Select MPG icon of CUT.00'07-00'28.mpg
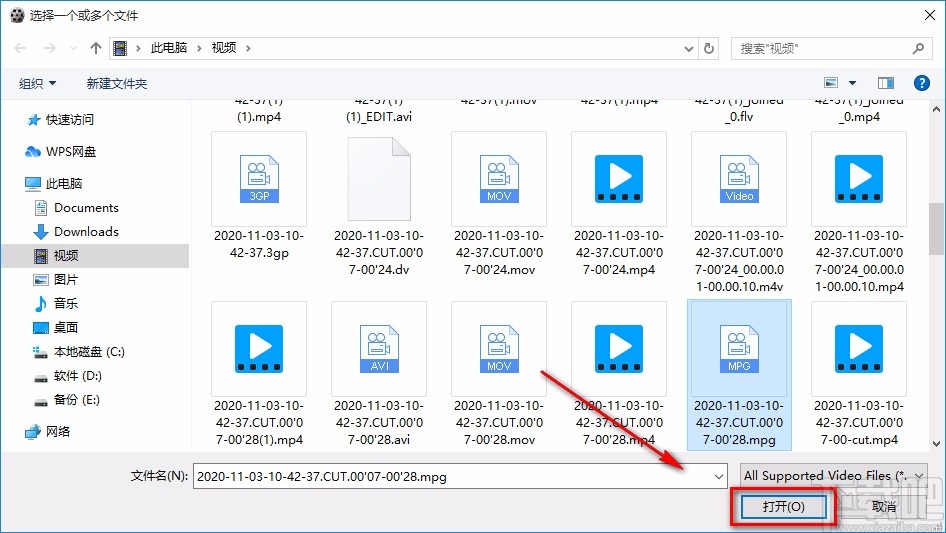Image resolution: width=946 pixels, height=533 pixels. 739,349
